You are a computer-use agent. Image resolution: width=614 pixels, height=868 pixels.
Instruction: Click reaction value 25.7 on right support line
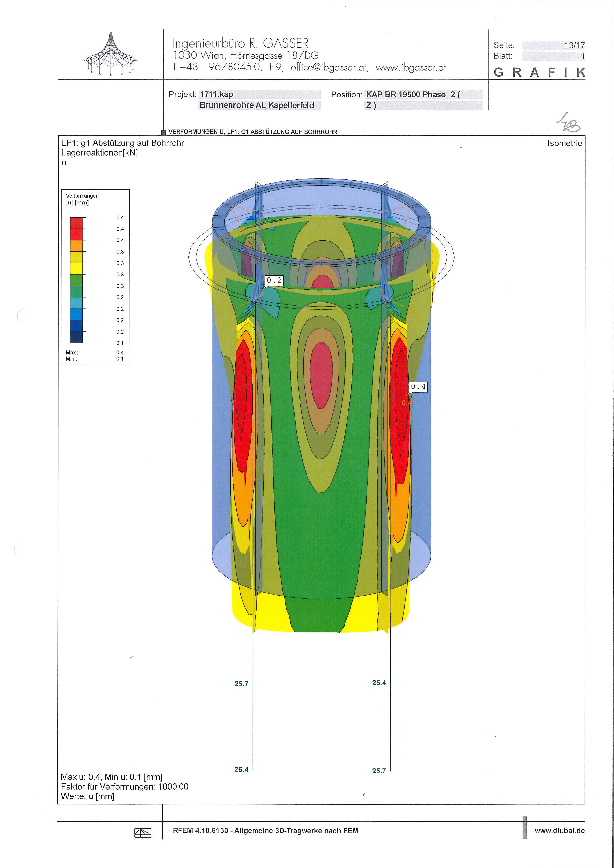[379, 771]
